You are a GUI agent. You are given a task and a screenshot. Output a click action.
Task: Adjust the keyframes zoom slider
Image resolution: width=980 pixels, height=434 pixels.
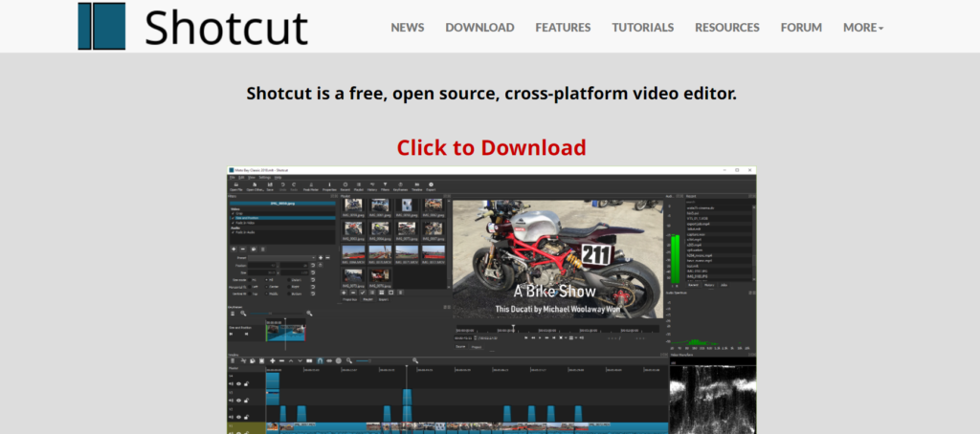point(277,314)
